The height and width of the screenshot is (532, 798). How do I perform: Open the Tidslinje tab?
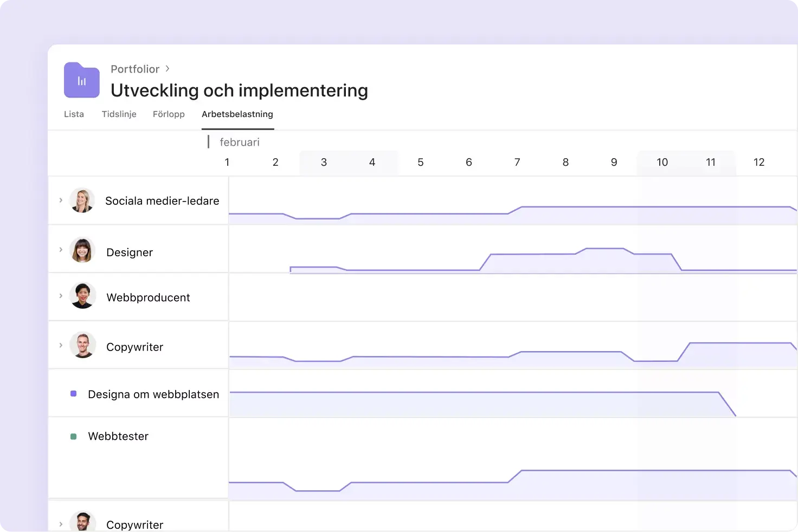[119, 114]
